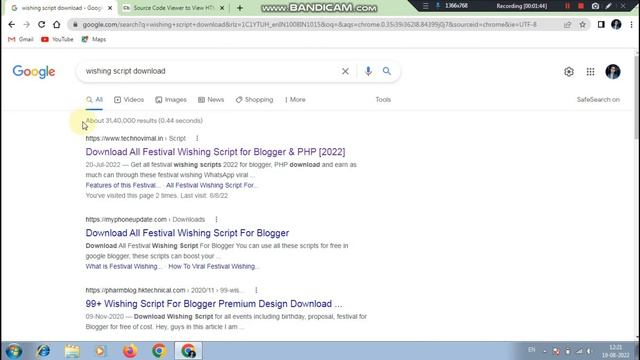Take Bandicam screenshot with camera icon
Screen dimensions: 640x360
click(595, 6)
